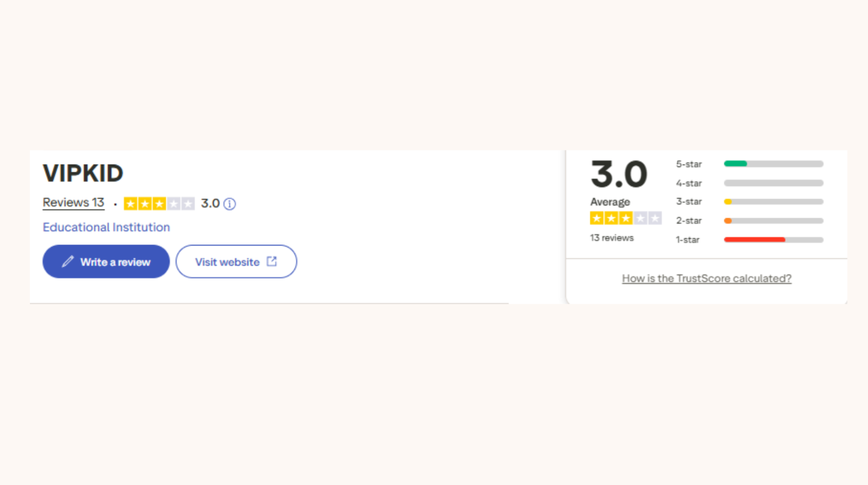
Task: Click the header star rating image
Action: [159, 204]
